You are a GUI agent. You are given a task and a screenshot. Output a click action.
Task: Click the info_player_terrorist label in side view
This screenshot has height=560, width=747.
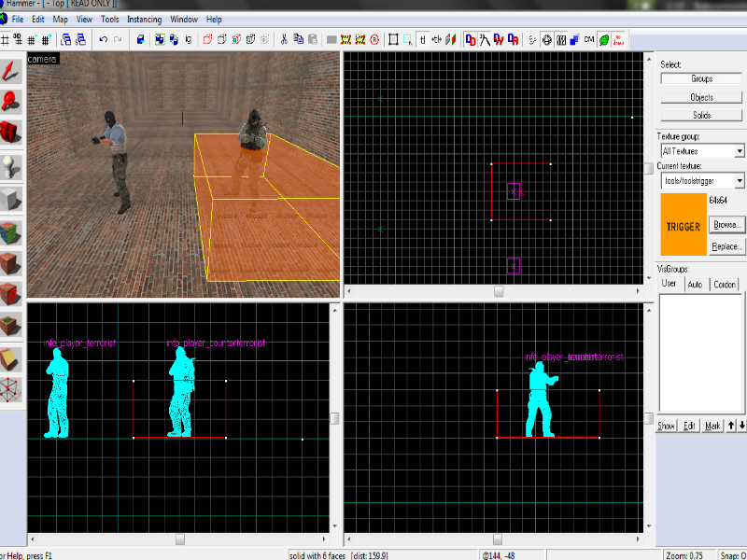tap(79, 343)
